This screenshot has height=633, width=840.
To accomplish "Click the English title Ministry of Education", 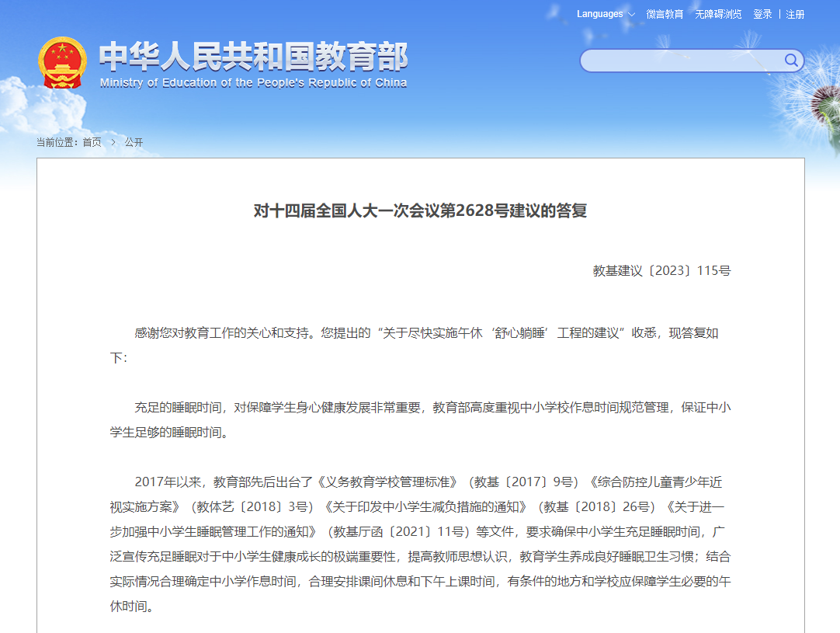I will (x=253, y=82).
